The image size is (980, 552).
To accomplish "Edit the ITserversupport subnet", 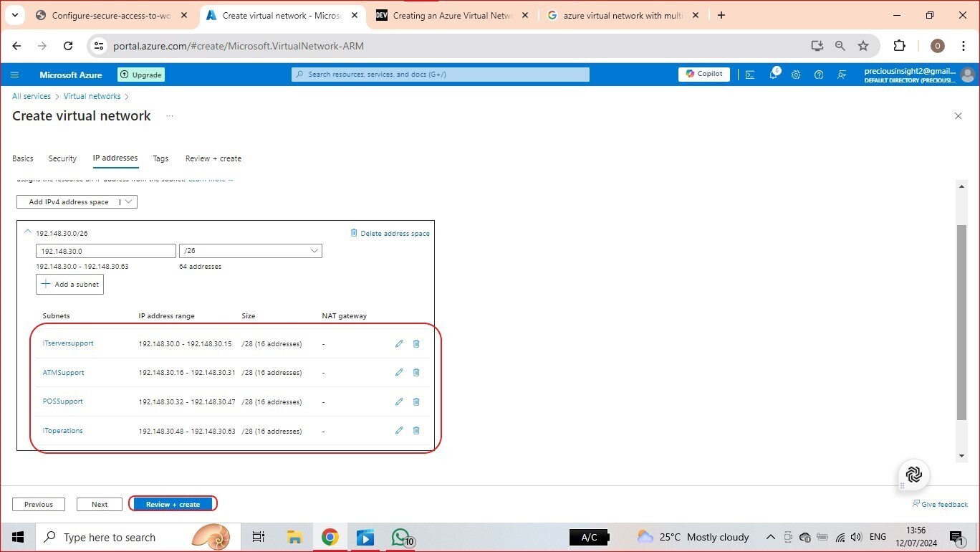I will (399, 343).
